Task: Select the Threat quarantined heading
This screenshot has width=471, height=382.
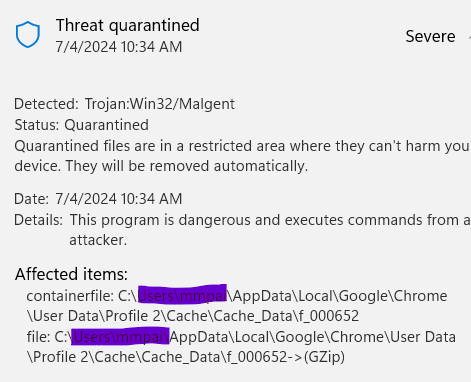Action: click(128, 25)
